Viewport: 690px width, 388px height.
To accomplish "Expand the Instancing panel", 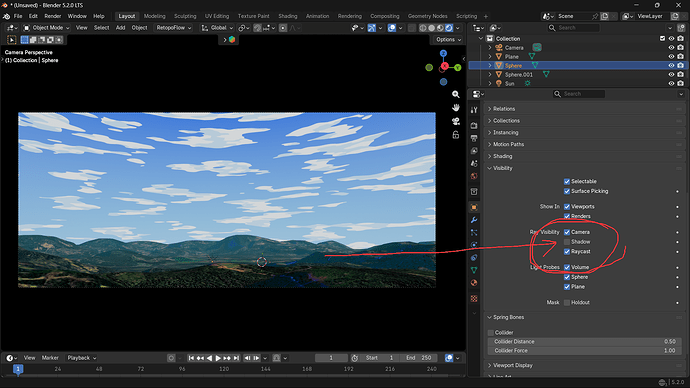I will click(505, 132).
